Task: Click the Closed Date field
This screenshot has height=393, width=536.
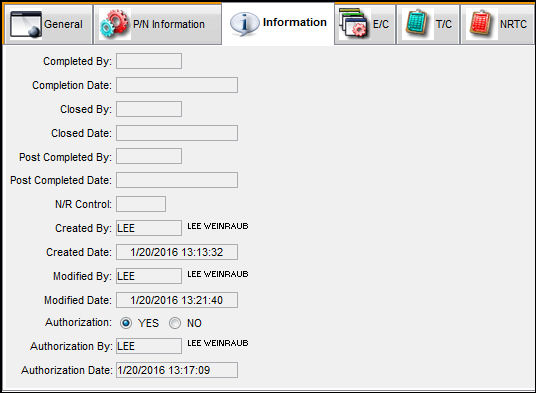Action: [177, 133]
